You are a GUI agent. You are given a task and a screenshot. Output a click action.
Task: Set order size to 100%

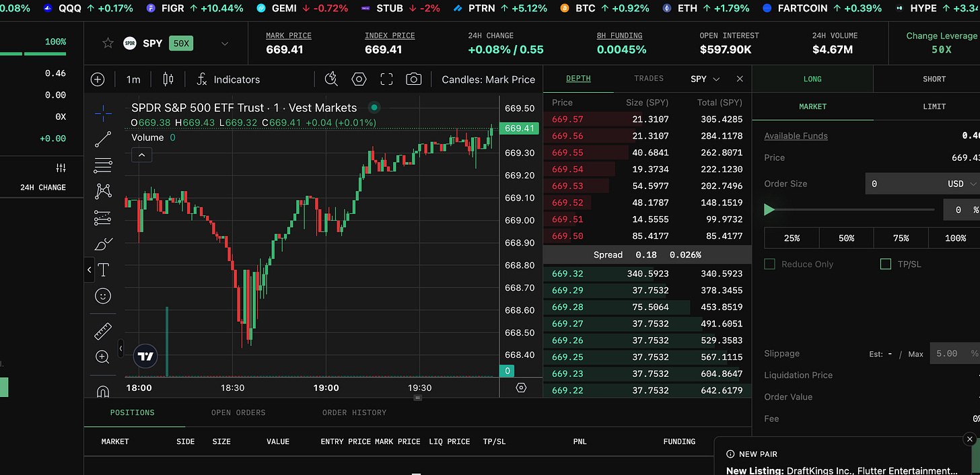[955, 238]
